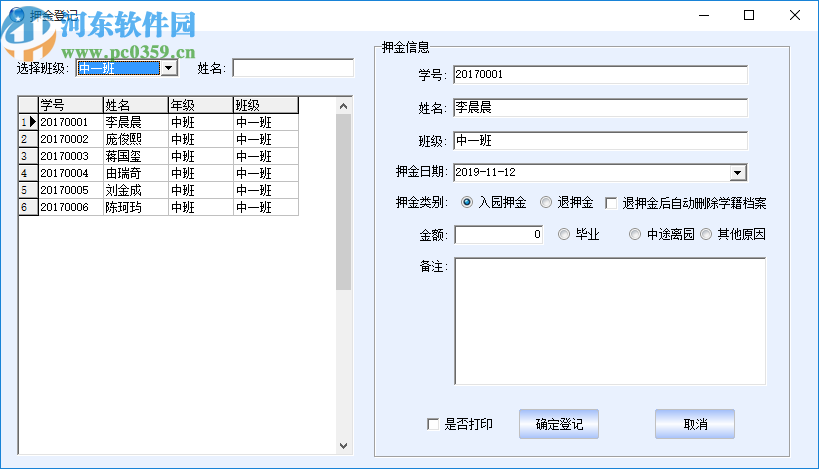The height and width of the screenshot is (469, 819).
Task: Click the 姓名 field showing 李晨晨
Action: tap(600, 108)
